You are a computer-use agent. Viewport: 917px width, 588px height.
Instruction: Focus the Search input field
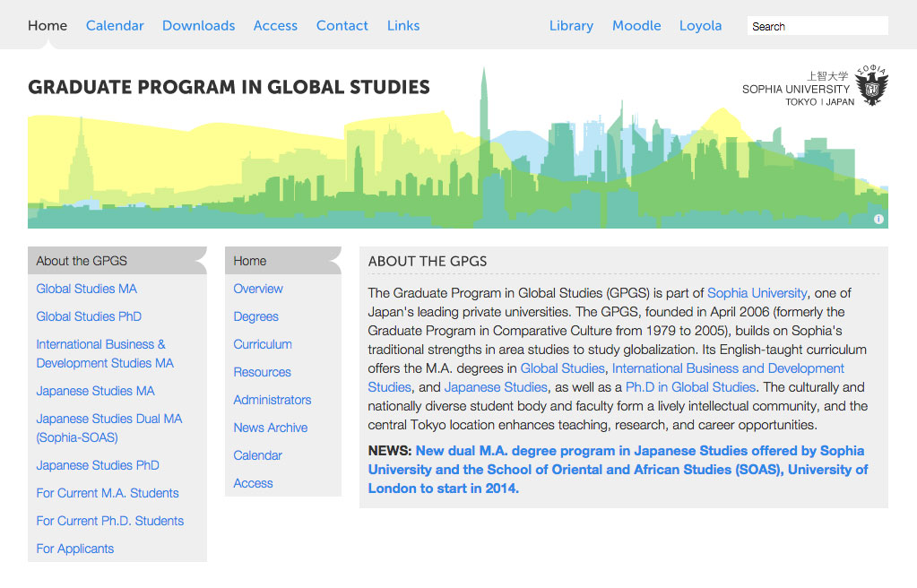click(x=818, y=26)
